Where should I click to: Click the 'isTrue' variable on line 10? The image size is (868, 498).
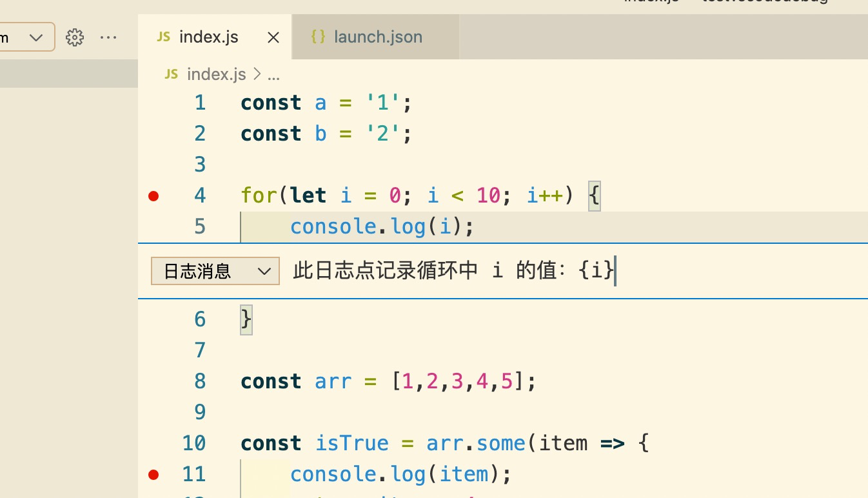click(352, 443)
